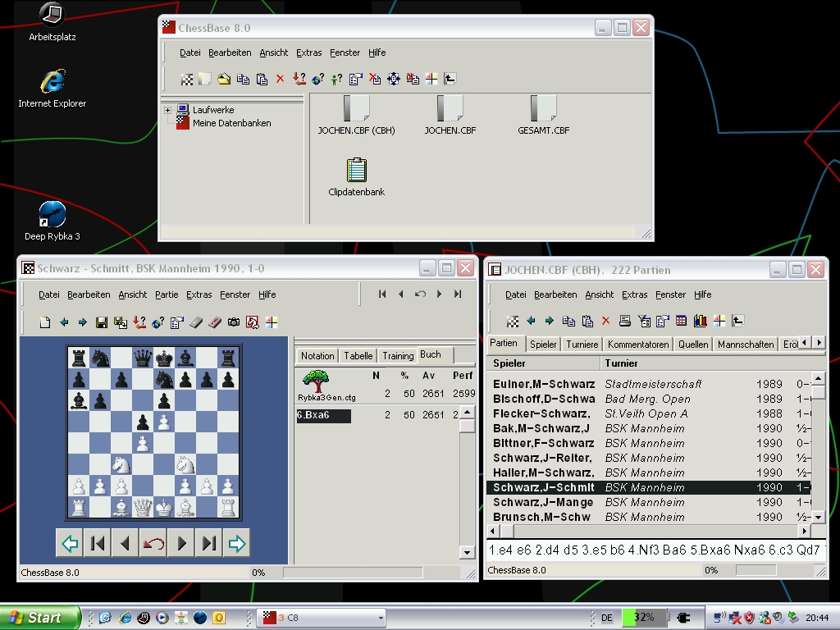The image size is (840, 630).
Task: Click the open folder icon in ChessBase toolbar
Action: (223, 79)
